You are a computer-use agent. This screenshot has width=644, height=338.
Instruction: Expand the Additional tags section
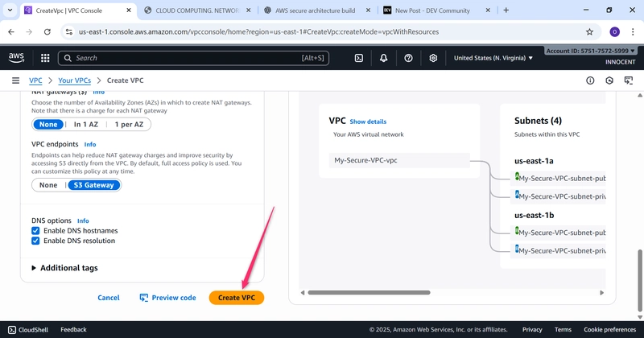coord(65,268)
